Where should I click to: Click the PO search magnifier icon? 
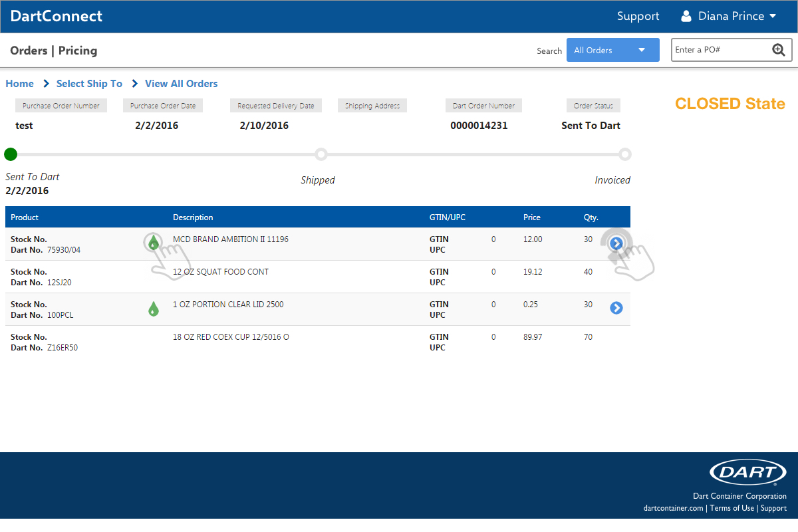pos(779,50)
